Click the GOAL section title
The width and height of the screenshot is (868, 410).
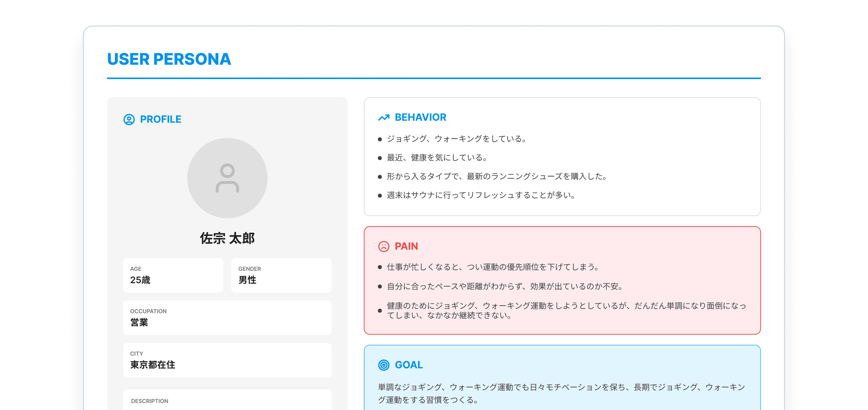click(x=409, y=365)
